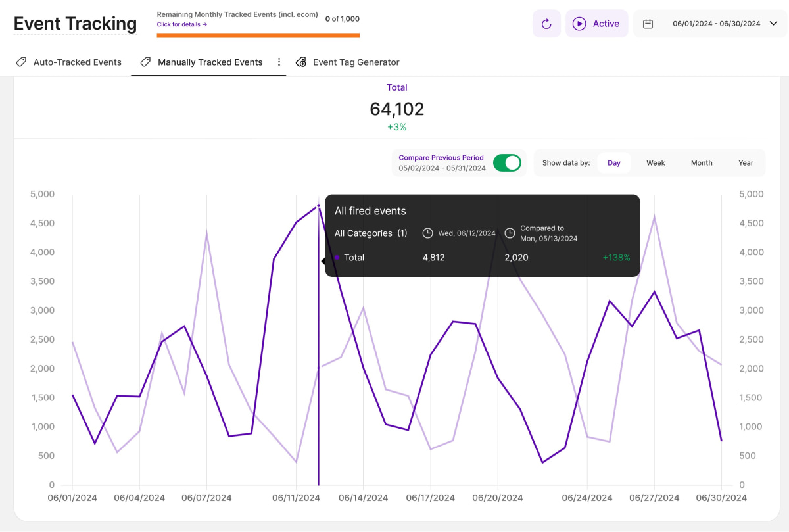
Task: Click the tag icon beside Auto-Tracked Events
Action: click(x=21, y=62)
